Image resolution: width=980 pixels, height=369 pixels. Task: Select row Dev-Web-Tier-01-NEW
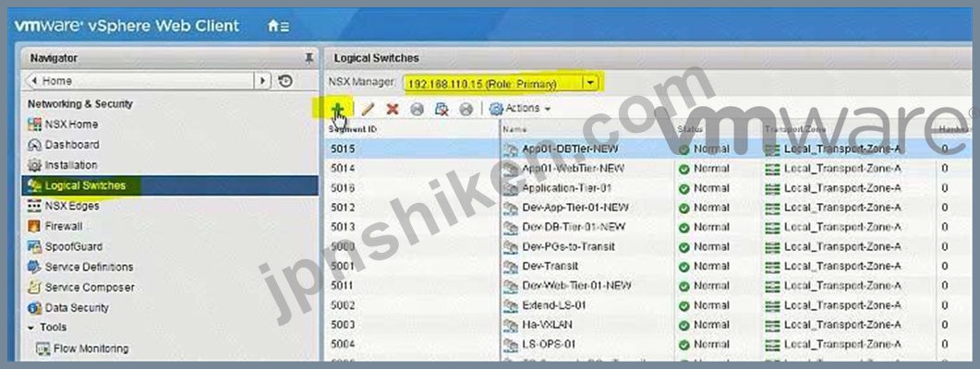tap(647, 285)
